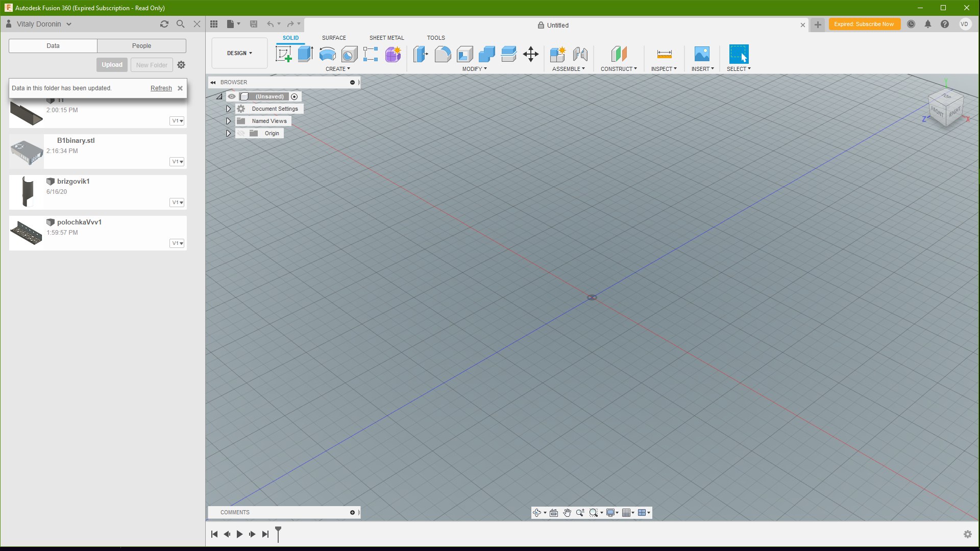Click the Pan hand tool
Viewport: 980px width, 551px height.
pyautogui.click(x=567, y=513)
